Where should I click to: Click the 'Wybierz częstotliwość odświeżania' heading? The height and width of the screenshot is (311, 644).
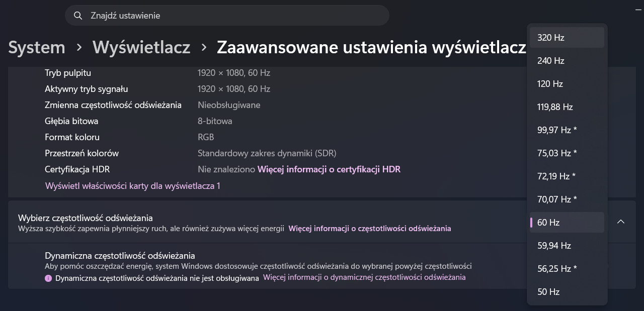(86, 218)
